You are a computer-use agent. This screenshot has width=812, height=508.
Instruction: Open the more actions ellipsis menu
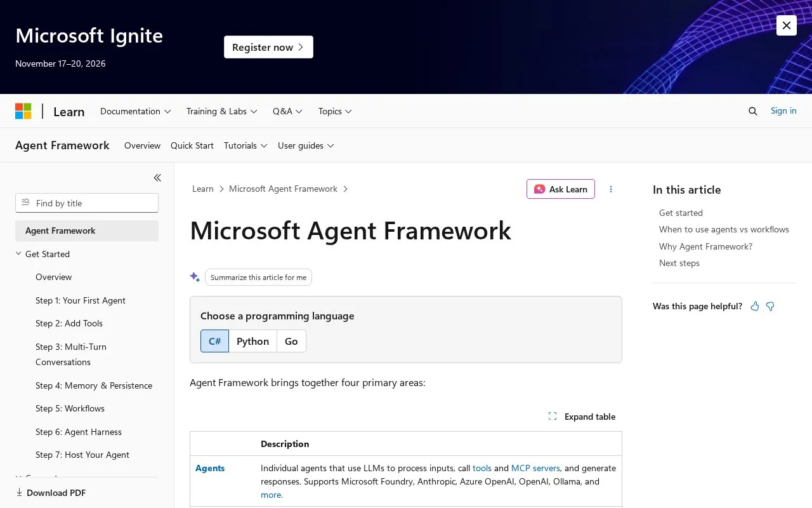tap(611, 189)
